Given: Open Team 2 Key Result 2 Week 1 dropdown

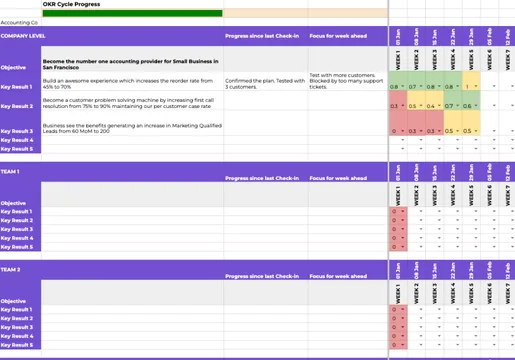Looking at the screenshot, I should click(403, 318).
